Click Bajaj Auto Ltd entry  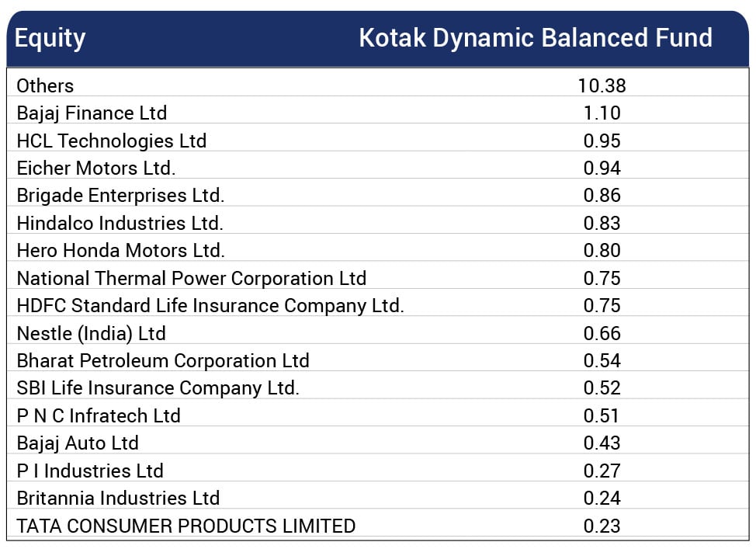click(78, 443)
